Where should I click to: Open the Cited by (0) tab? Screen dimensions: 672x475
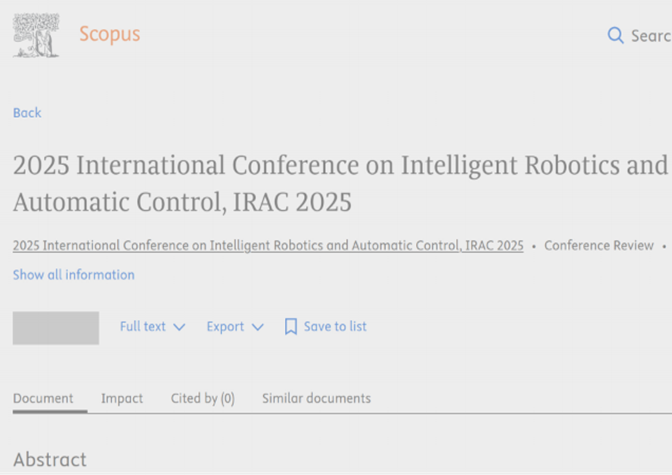(203, 399)
